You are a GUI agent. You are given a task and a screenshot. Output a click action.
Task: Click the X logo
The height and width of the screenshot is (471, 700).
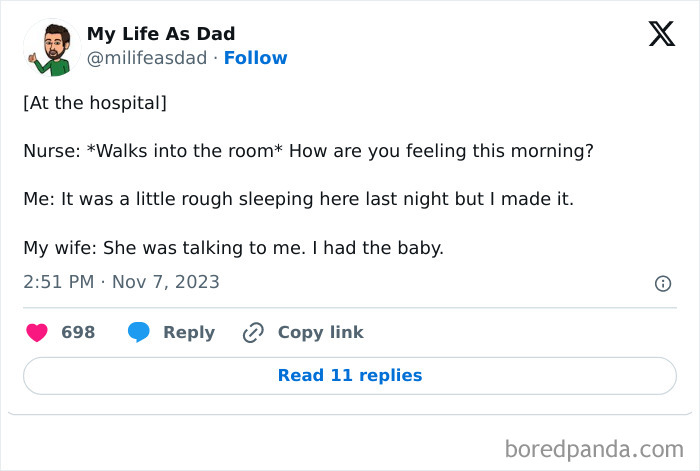click(661, 35)
